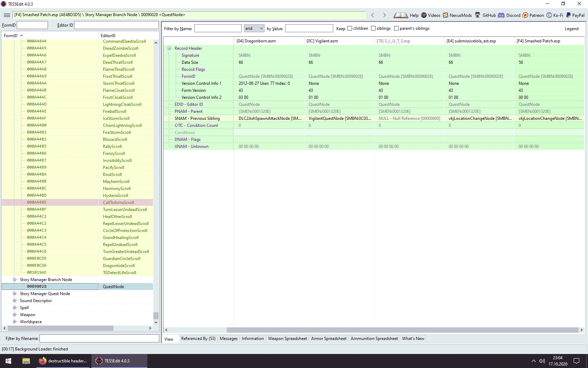
Task: Switch to the Messages tab
Action: (x=229, y=339)
